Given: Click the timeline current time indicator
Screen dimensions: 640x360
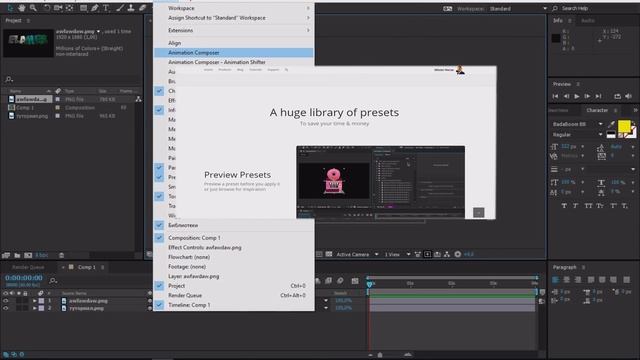Looking at the screenshot, I should click(369, 284).
